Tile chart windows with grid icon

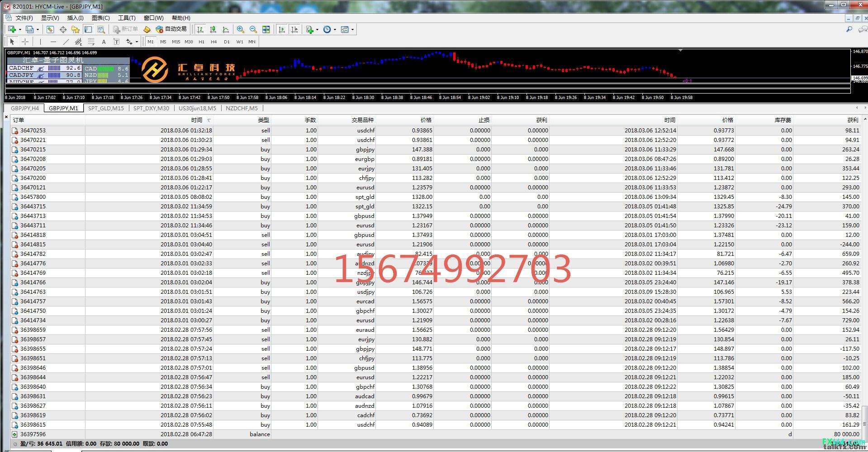point(266,29)
